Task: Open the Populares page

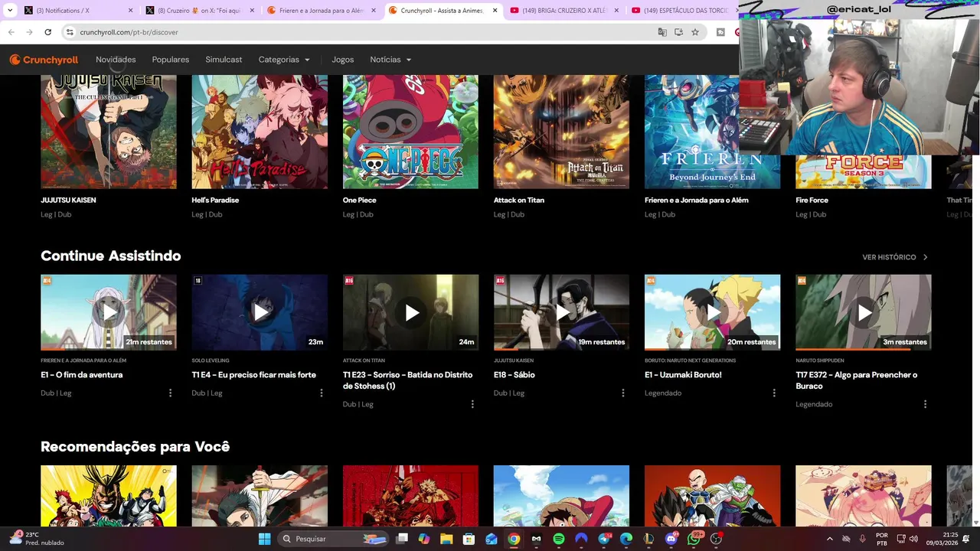Action: tap(171, 60)
